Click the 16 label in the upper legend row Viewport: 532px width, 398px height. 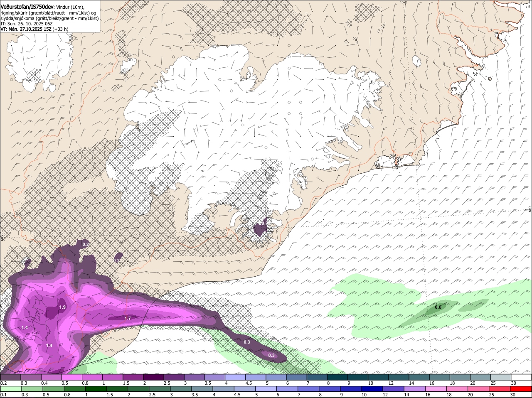point(432,383)
